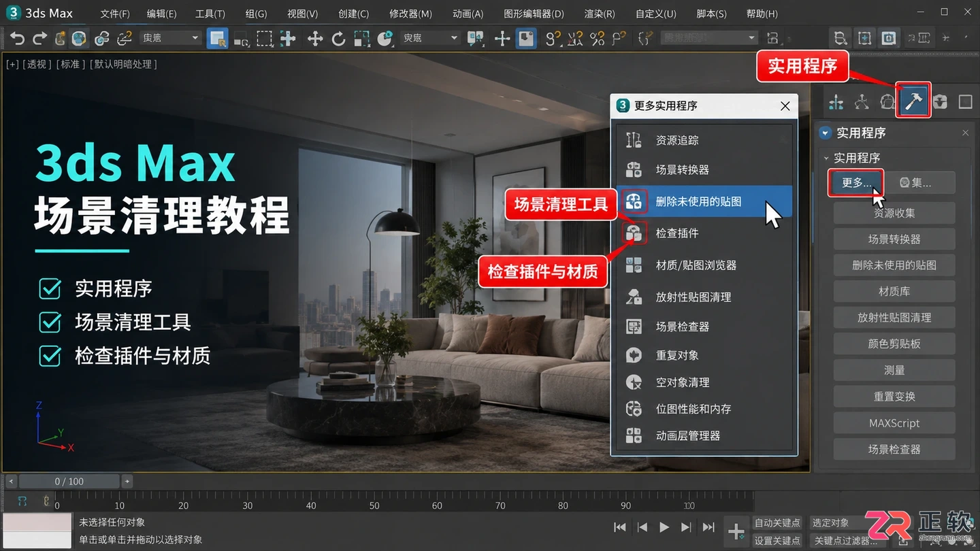Click the 0 / 100 time slider handle
Image resolution: width=980 pixels, height=551 pixels.
69,481
